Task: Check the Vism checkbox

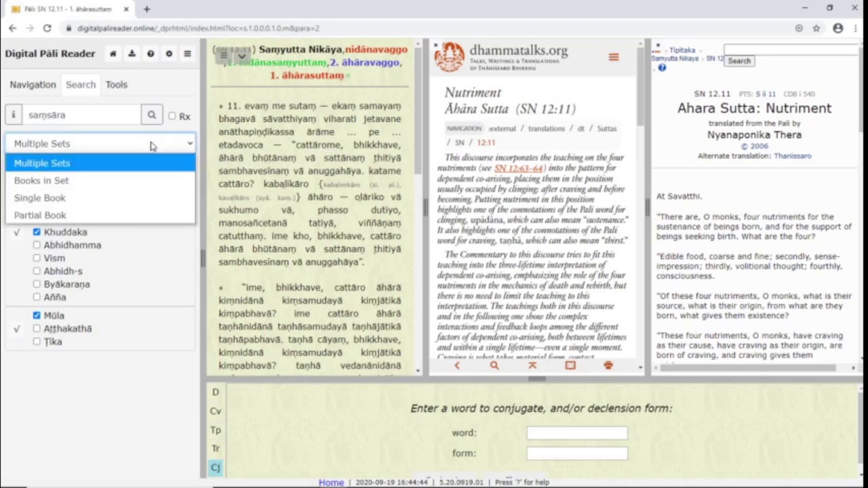Action: (x=37, y=258)
